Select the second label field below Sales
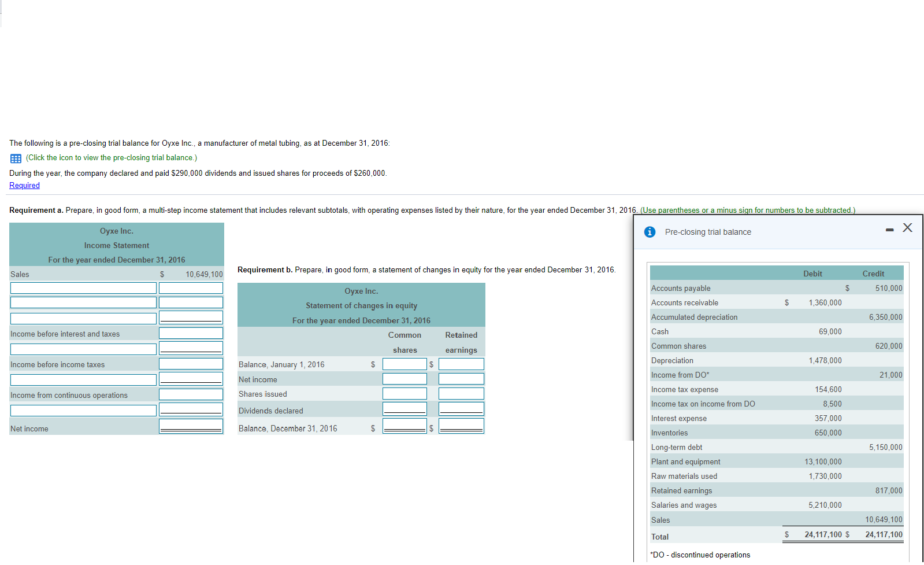This screenshot has height=565, width=924. [83, 302]
